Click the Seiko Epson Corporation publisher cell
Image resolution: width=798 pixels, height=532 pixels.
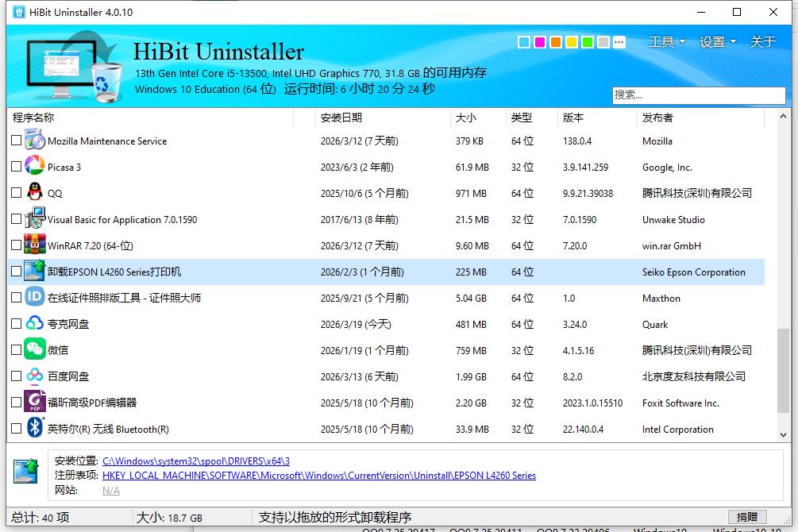694,272
